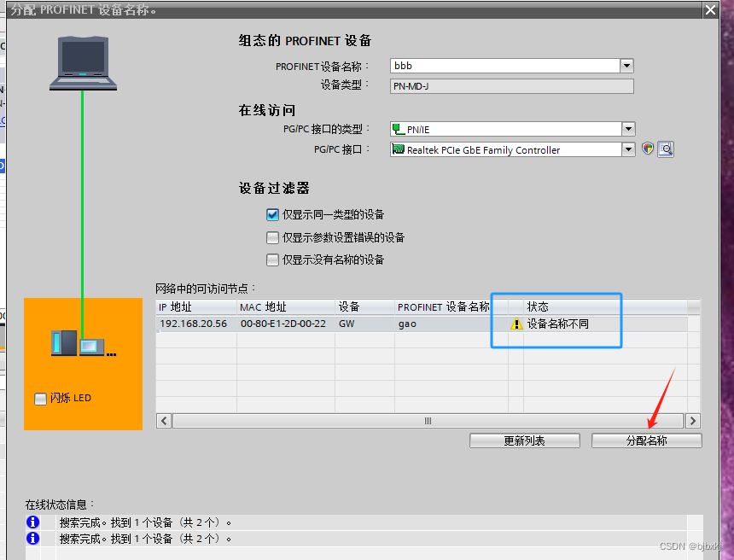Click the PG/PC laptop icon

[84, 63]
